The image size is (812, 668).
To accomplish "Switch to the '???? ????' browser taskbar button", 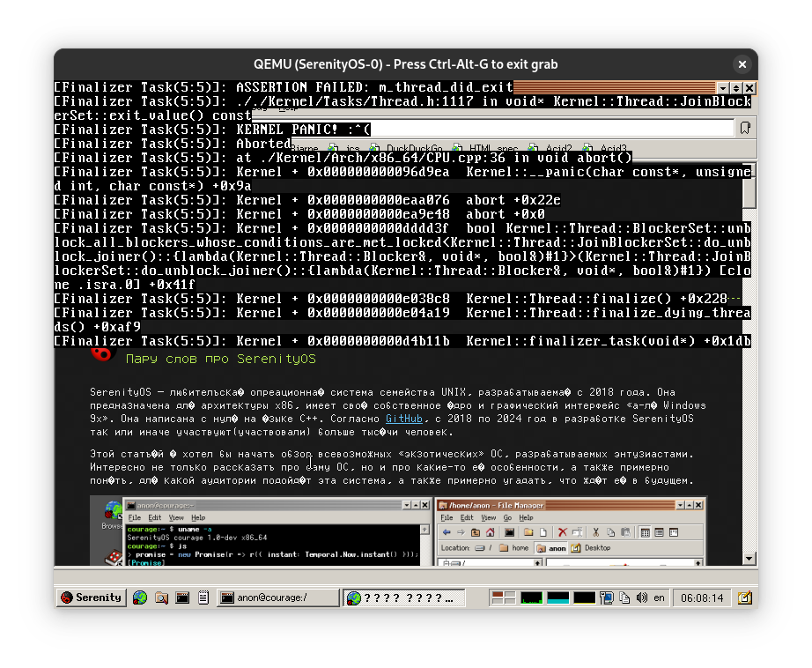I will [404, 597].
